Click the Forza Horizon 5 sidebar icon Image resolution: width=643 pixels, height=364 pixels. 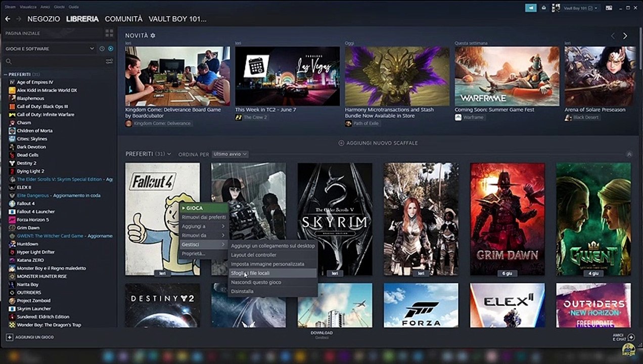click(12, 219)
